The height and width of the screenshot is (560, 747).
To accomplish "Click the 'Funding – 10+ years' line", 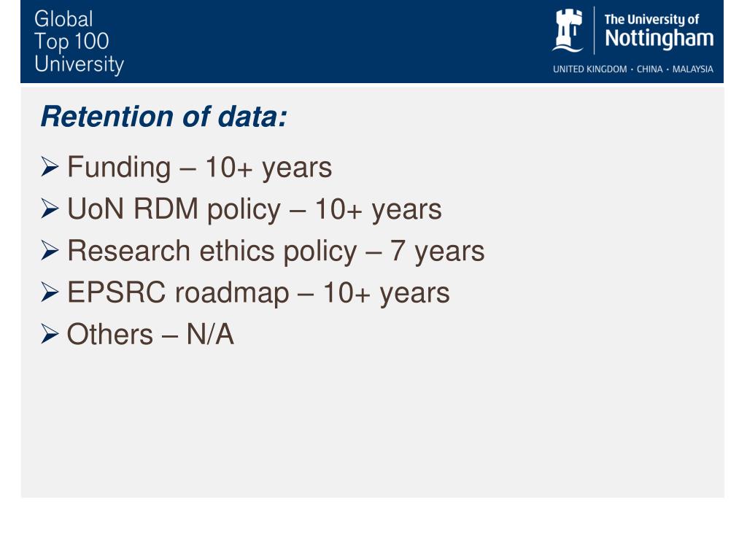I will coord(200,168).
